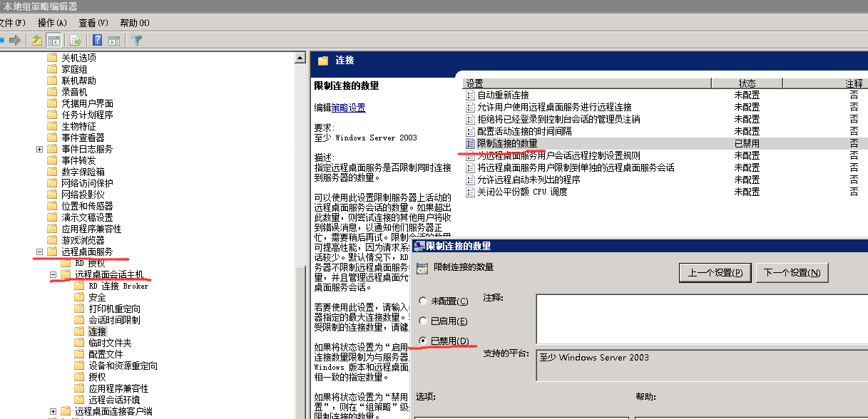Select the 安全 folder in the tree
This screenshot has width=868, height=419.
click(x=97, y=297)
